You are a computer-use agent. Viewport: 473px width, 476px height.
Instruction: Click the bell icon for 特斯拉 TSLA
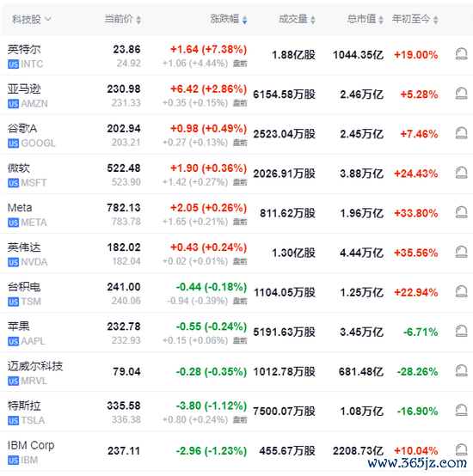point(461,411)
